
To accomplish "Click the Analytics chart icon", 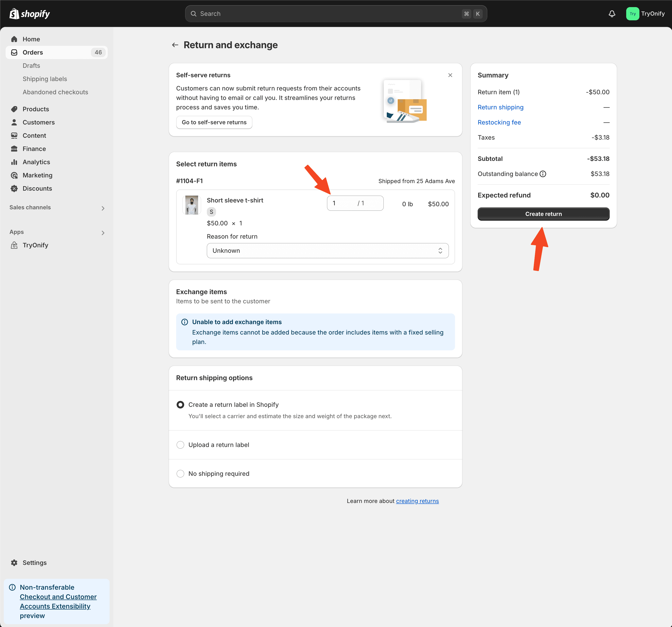I will tap(14, 162).
